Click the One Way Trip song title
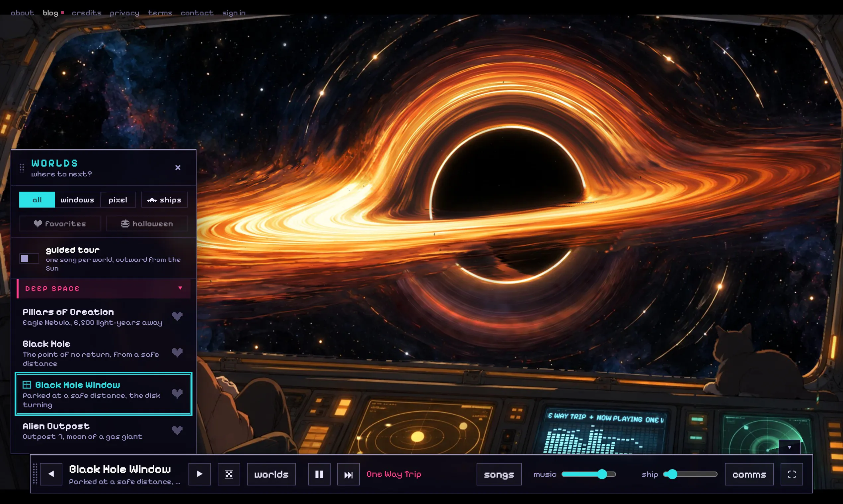Viewport: 843px width, 504px height. 394,474
